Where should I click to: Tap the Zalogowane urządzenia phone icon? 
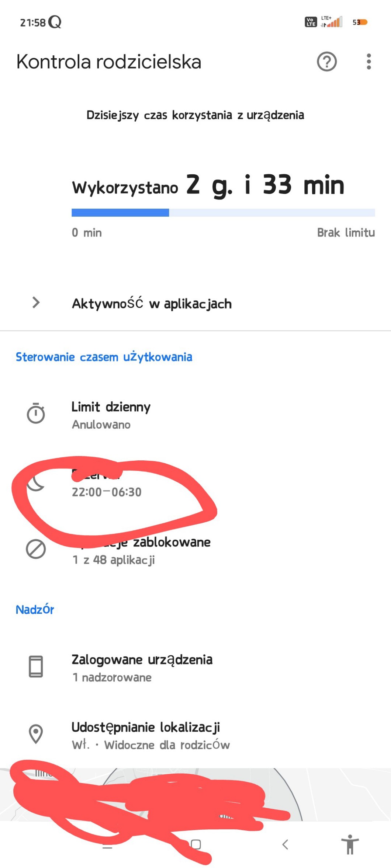[x=36, y=666]
